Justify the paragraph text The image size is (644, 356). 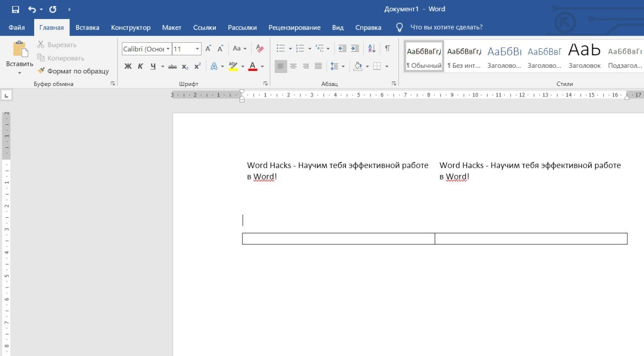coord(318,66)
